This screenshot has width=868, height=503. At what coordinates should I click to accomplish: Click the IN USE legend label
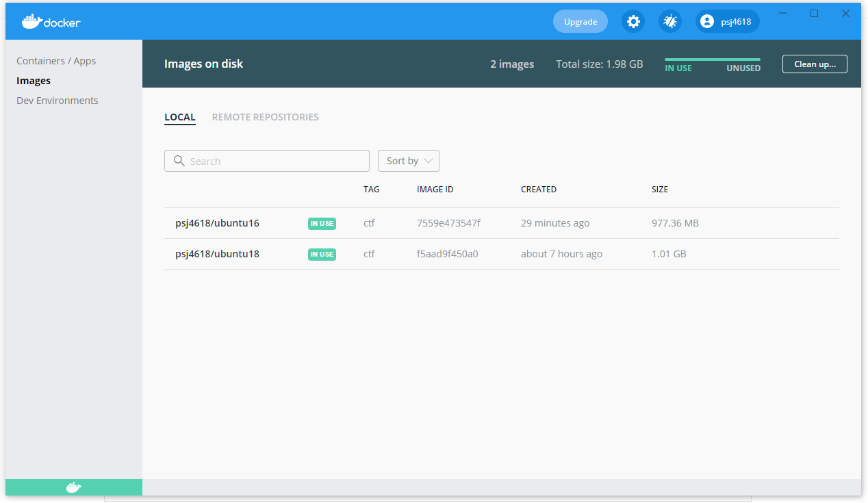pos(678,68)
